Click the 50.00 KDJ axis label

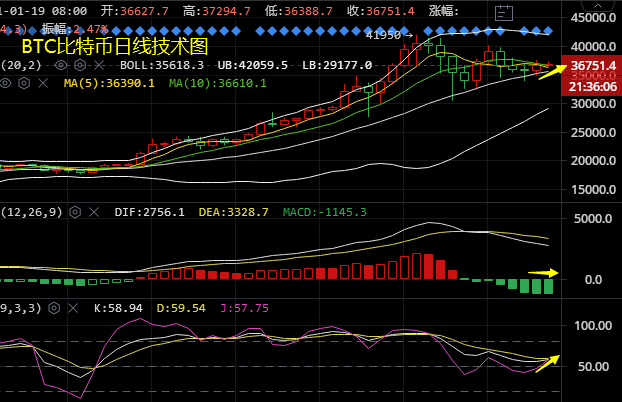[x=593, y=367]
